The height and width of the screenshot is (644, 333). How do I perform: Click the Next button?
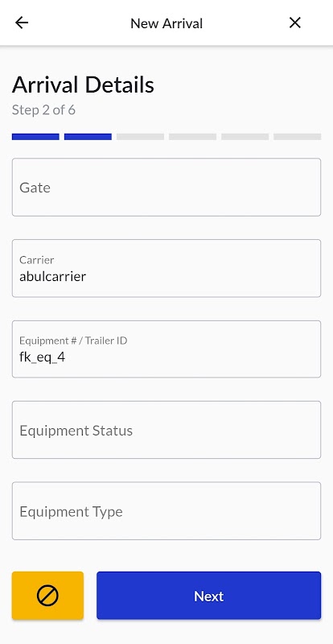tap(208, 595)
